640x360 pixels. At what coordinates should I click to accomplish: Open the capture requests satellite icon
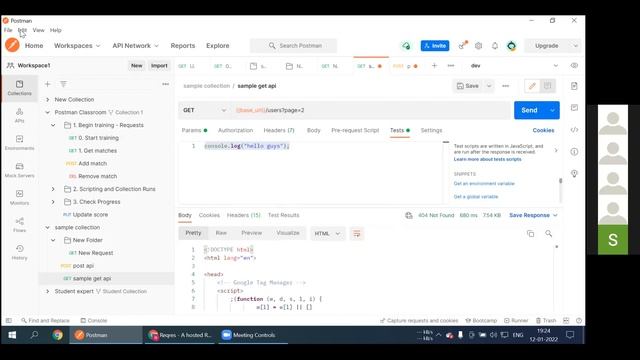point(462,45)
